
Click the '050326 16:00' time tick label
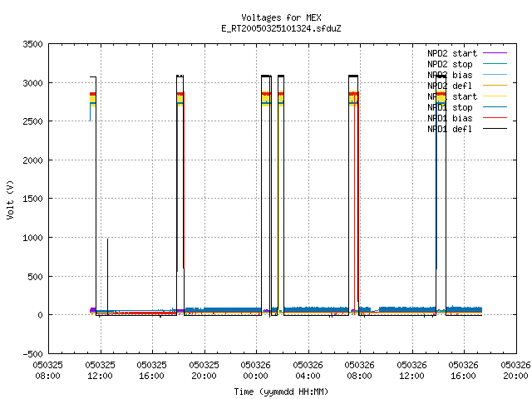(463, 370)
